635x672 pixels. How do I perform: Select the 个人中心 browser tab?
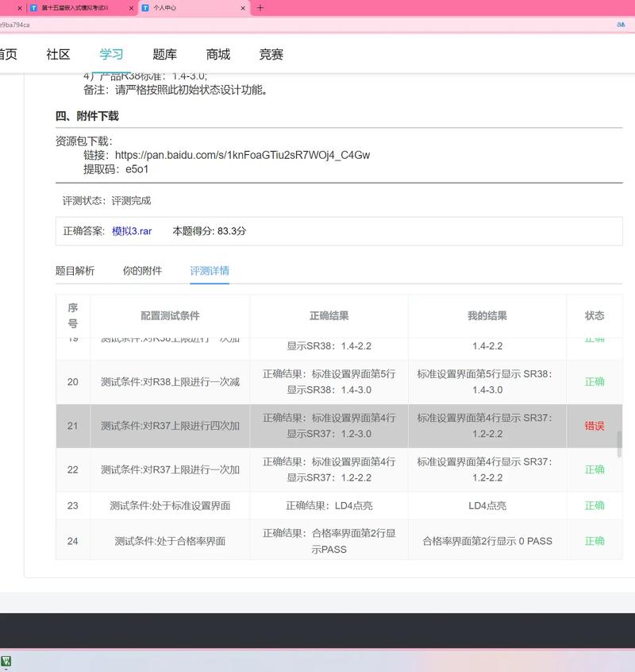pyautogui.click(x=165, y=8)
